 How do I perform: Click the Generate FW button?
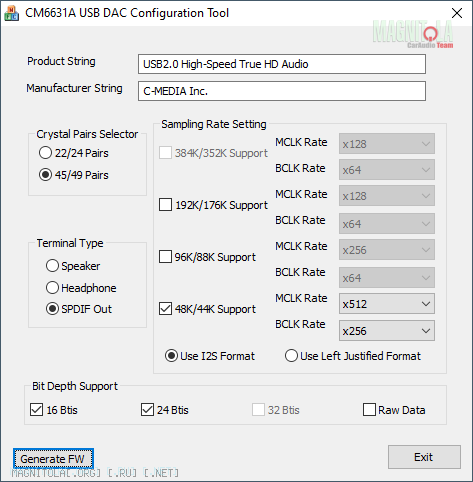tap(53, 459)
